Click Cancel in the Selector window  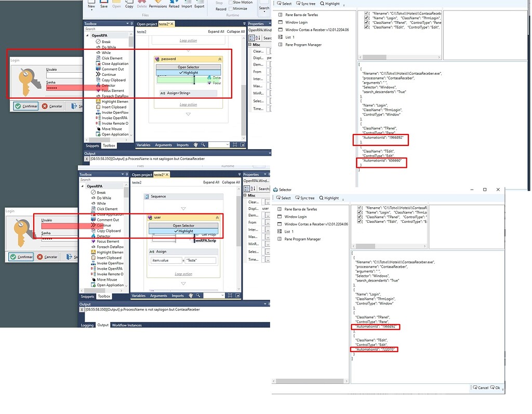(x=481, y=388)
